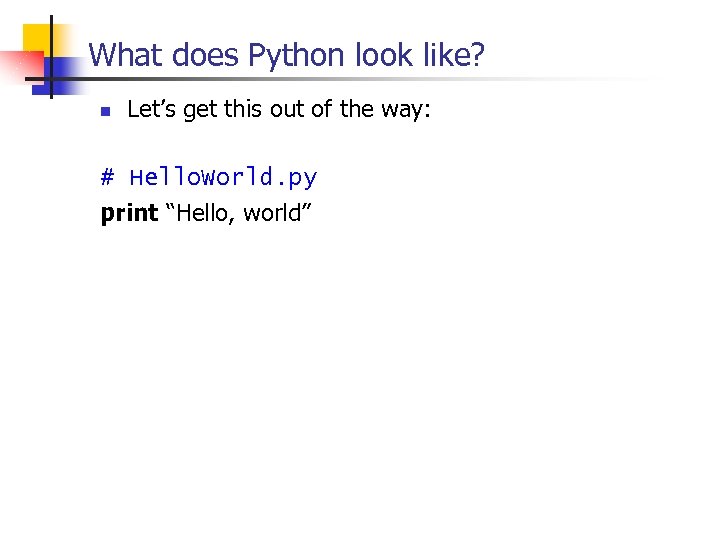Image resolution: width=720 pixels, height=540 pixels.
Task: Click the yellow square decoration
Action: (37, 38)
